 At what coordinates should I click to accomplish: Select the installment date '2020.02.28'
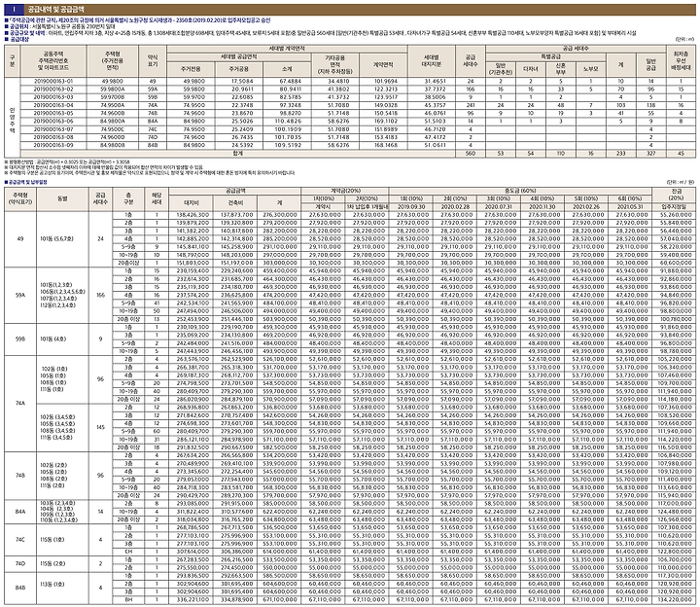[x=454, y=207]
